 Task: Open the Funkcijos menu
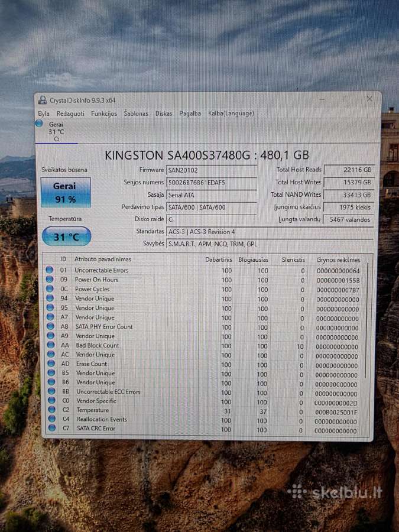(104, 113)
